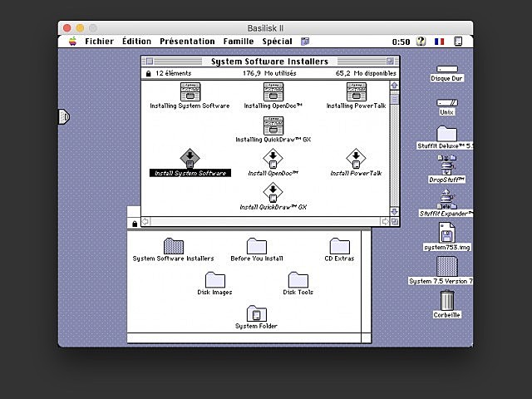Click the '176,9 Mo utilisés' text
Image resolution: width=532 pixels, height=399 pixels.
click(269, 73)
